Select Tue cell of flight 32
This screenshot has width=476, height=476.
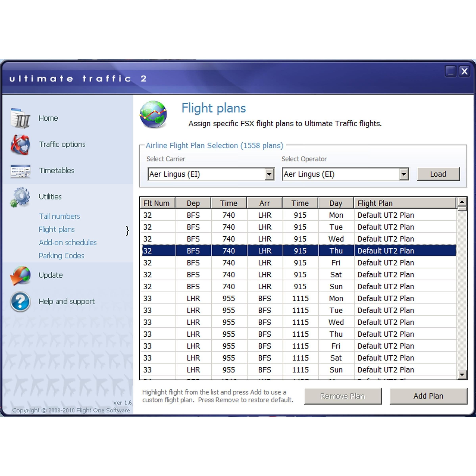pos(336,227)
